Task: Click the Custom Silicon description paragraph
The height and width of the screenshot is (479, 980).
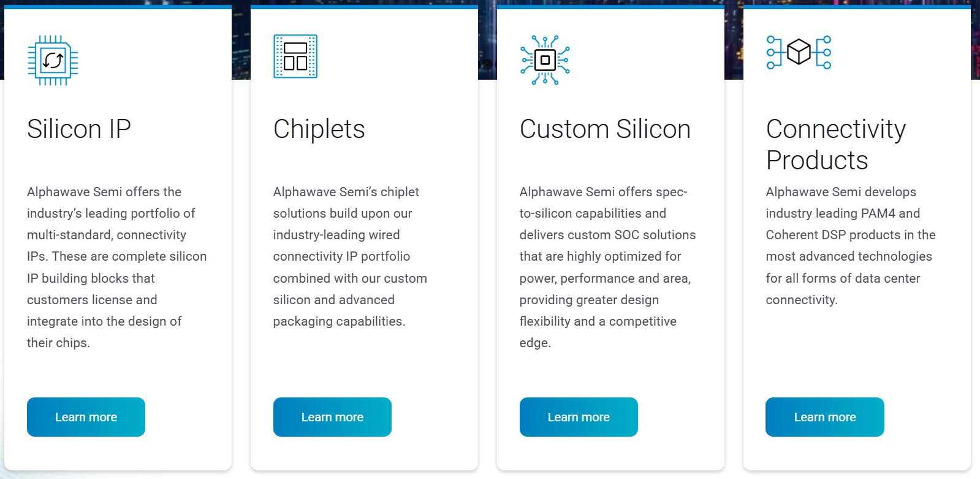Action: 607,267
